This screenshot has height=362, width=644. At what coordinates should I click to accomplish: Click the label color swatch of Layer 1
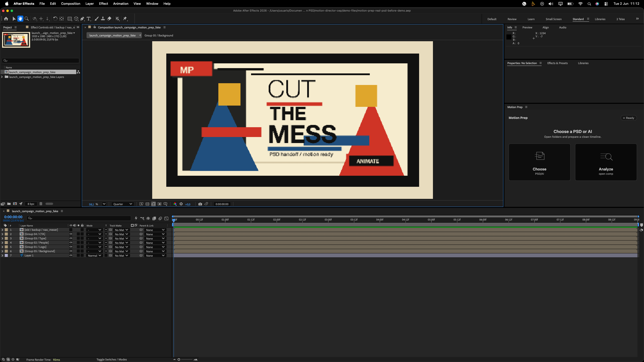coord(6,255)
